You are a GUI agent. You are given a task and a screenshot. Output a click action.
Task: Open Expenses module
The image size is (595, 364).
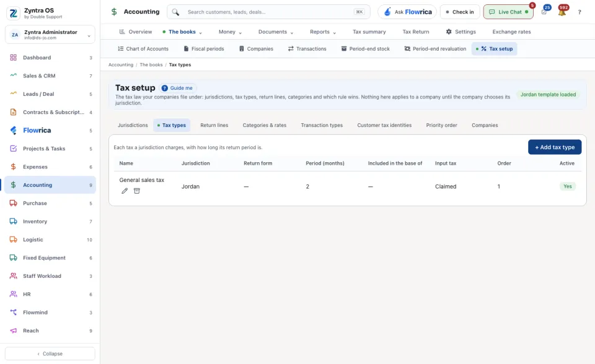coord(50,167)
